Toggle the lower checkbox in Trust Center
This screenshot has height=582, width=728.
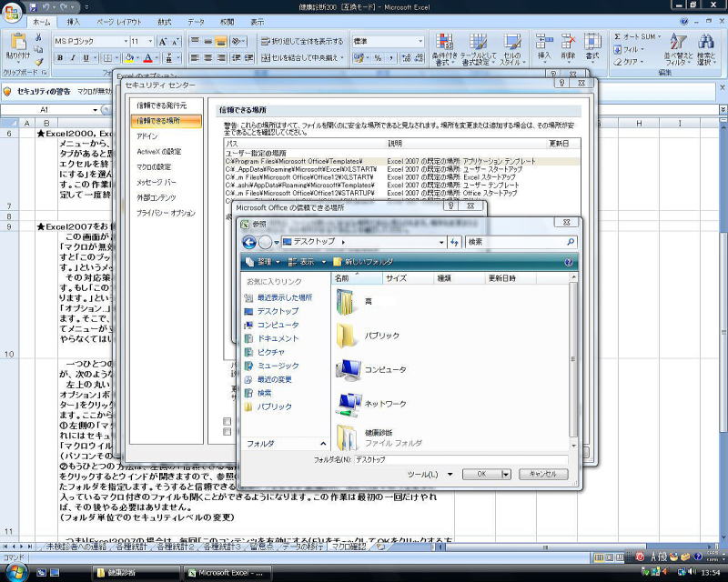point(227,434)
